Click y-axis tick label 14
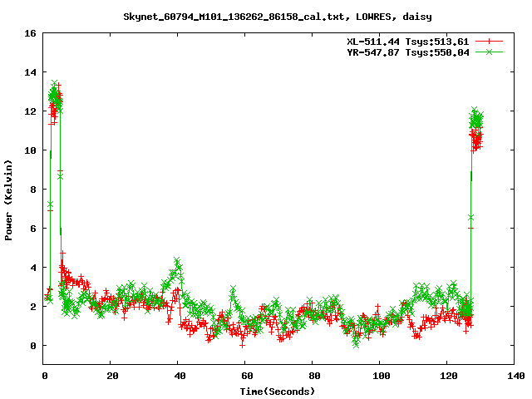Screen dimensions: 532x399 (x=30, y=72)
